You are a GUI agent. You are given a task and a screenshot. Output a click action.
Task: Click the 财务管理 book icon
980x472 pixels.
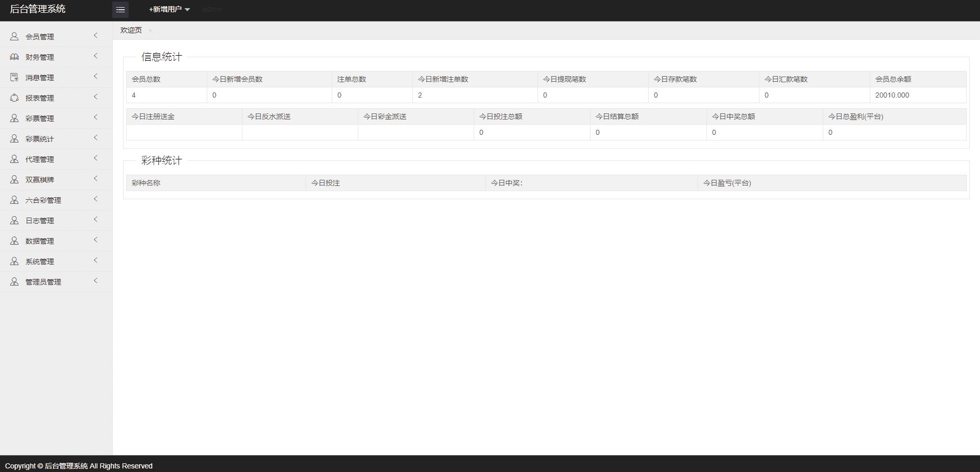click(14, 57)
